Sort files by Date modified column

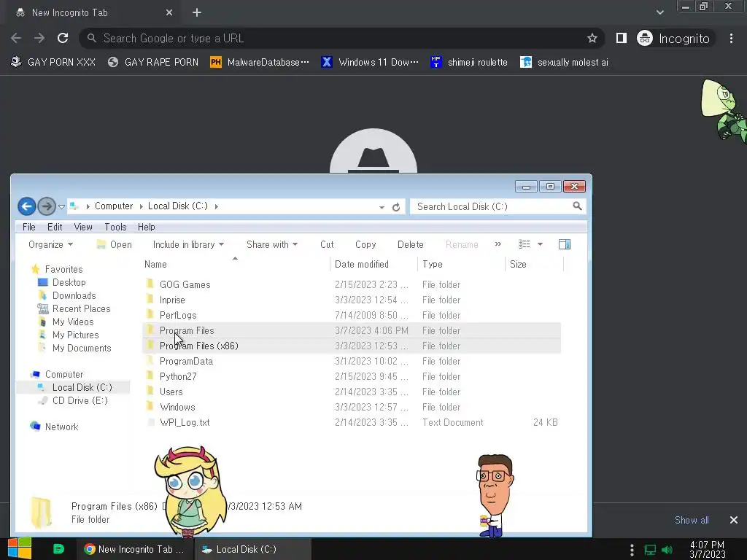[373, 264]
